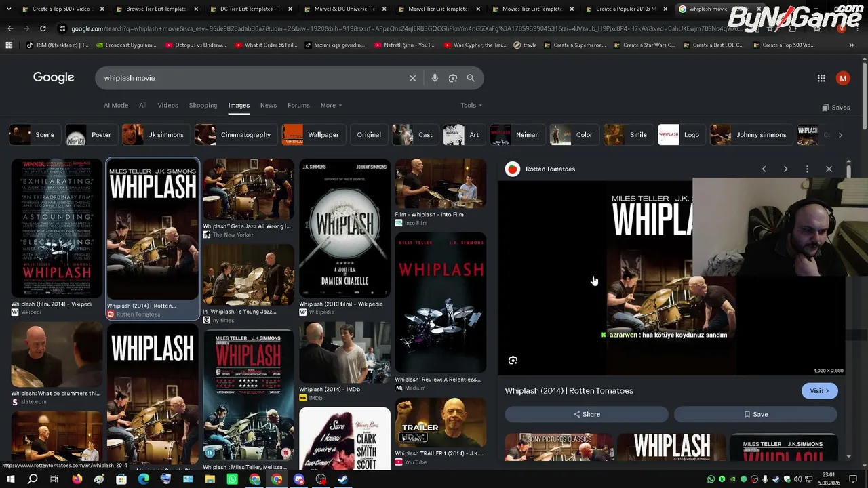Save the previewed Whiplash image
This screenshot has height=488, width=868.
[x=755, y=414]
